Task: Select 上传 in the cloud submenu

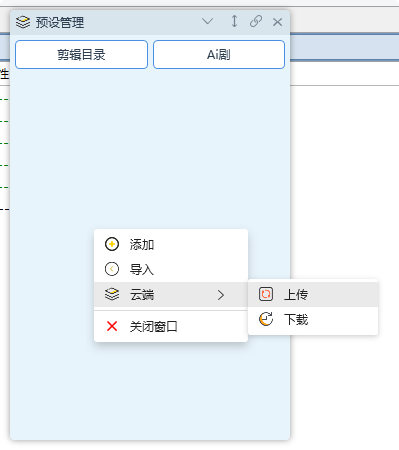Action: [313, 294]
